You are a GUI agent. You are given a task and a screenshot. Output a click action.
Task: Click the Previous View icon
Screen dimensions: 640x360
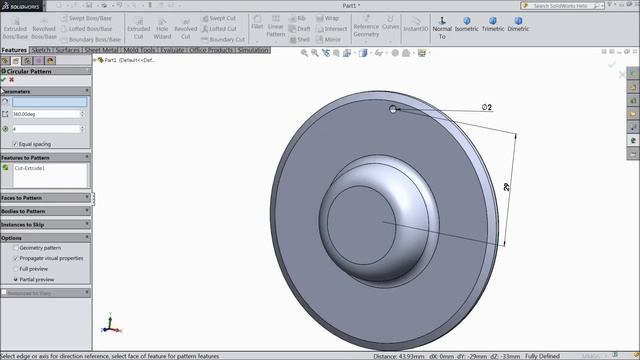tap(326, 53)
